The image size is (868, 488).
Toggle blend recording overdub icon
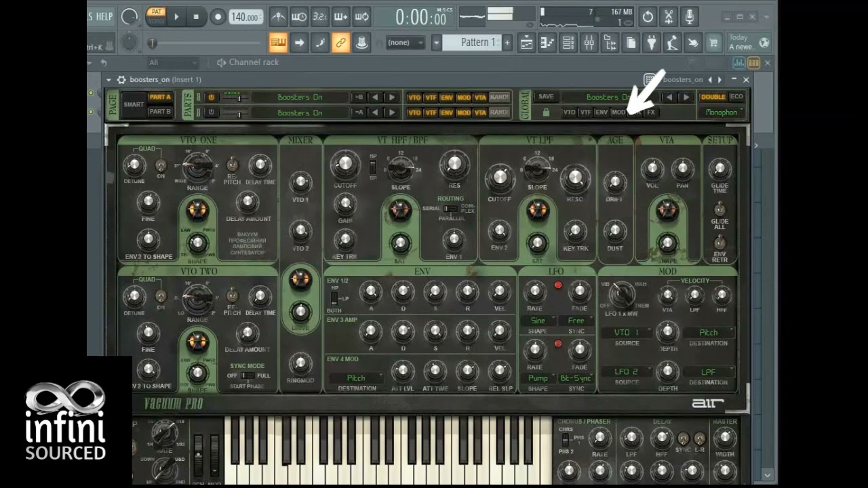pos(341,17)
